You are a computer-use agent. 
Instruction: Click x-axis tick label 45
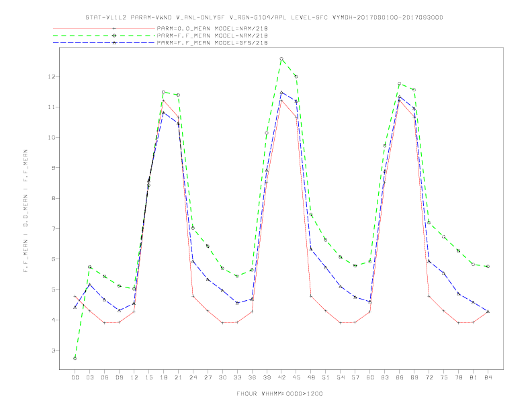click(x=296, y=377)
